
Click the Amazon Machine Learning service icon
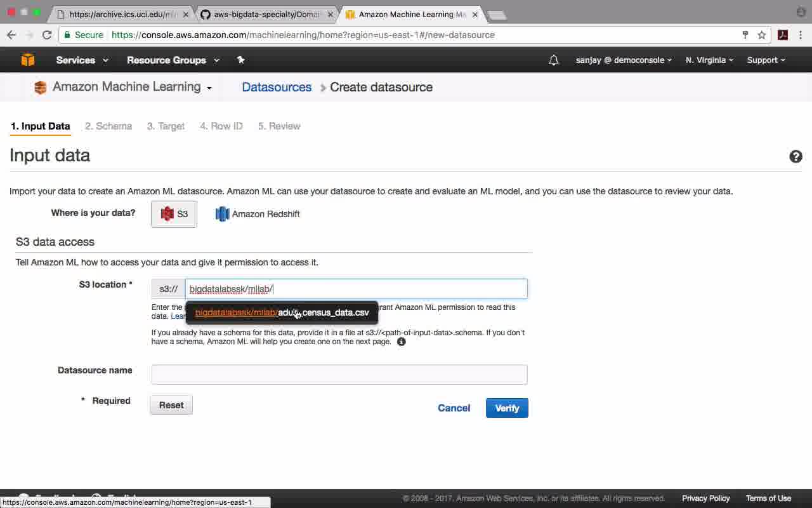click(x=41, y=88)
